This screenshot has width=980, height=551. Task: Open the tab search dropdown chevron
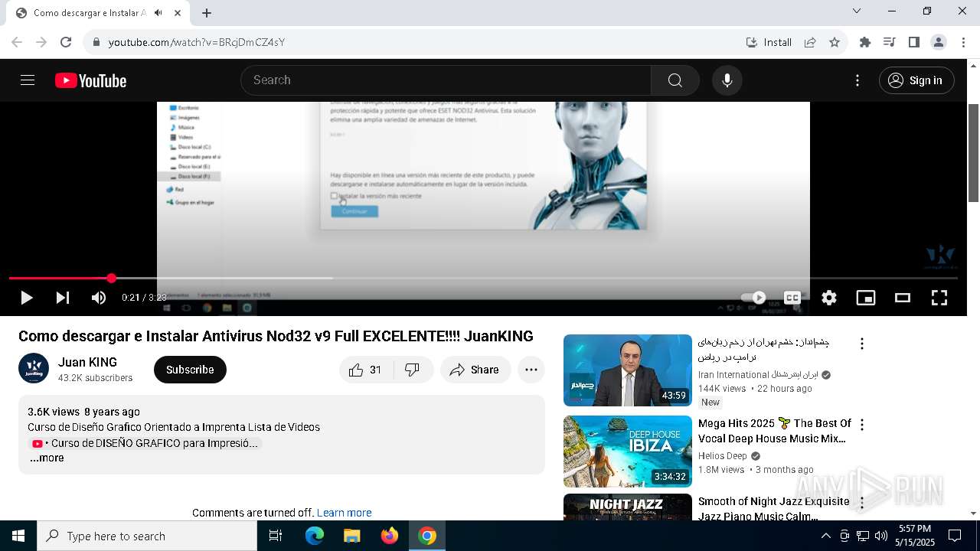coord(857,11)
